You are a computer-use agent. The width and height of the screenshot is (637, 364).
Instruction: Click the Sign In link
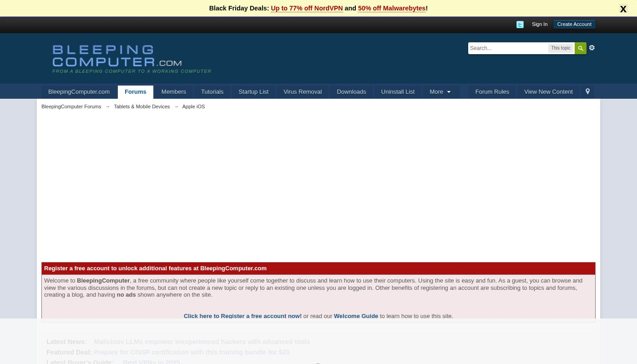point(539,25)
